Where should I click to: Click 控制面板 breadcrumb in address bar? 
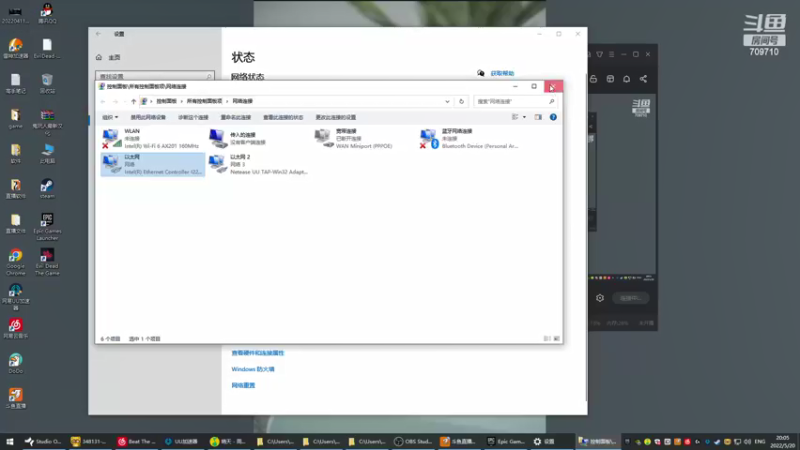(166, 102)
